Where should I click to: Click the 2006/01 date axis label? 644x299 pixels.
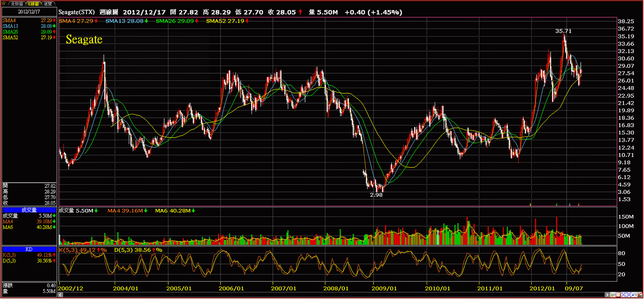231,289
